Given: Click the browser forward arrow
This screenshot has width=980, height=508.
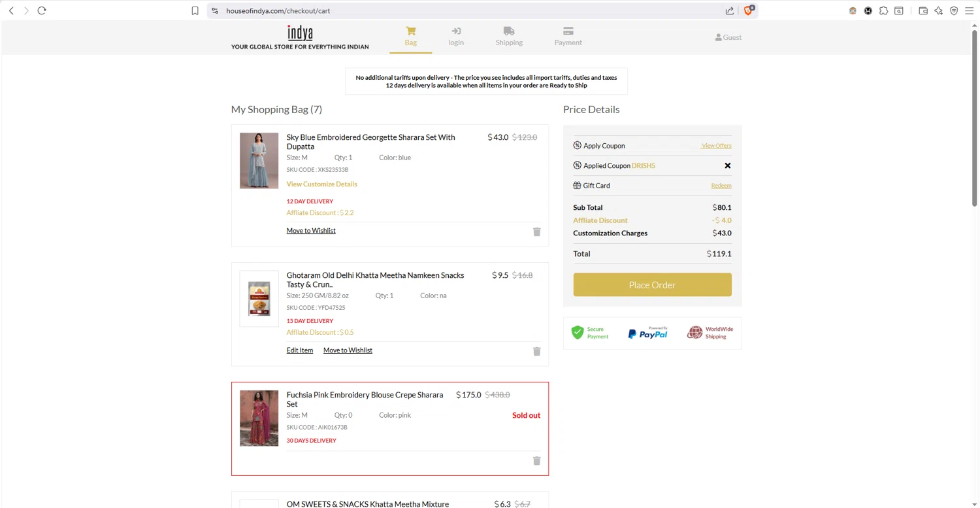Looking at the screenshot, I should pyautogui.click(x=26, y=10).
